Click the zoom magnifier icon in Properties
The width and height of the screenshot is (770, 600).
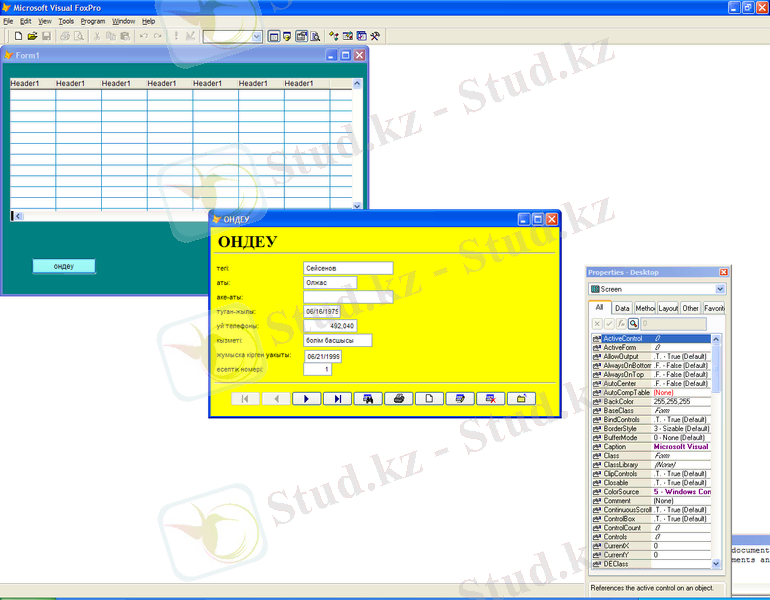pyautogui.click(x=634, y=324)
